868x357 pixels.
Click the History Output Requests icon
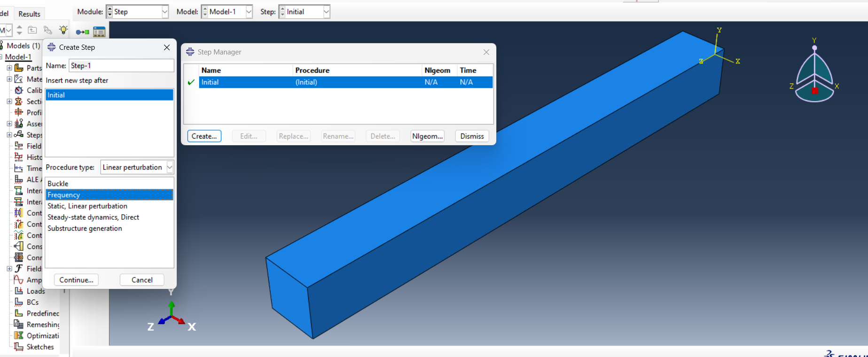coord(19,157)
